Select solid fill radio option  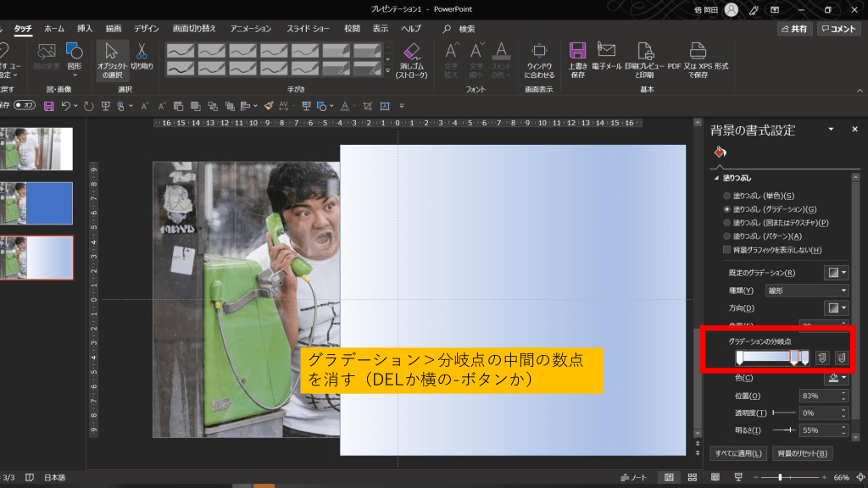click(726, 196)
